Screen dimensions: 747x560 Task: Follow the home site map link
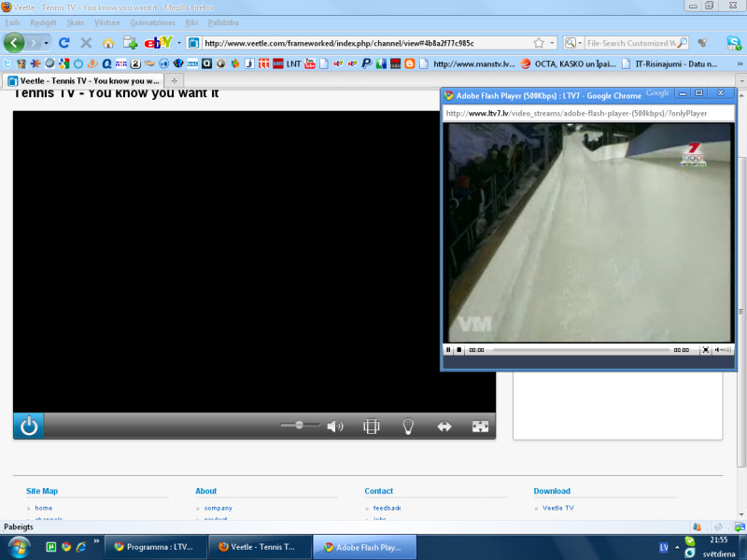pos(43,508)
